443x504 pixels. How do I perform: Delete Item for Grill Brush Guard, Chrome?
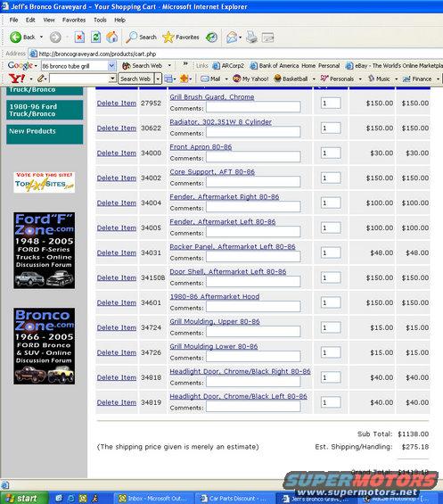click(x=117, y=103)
